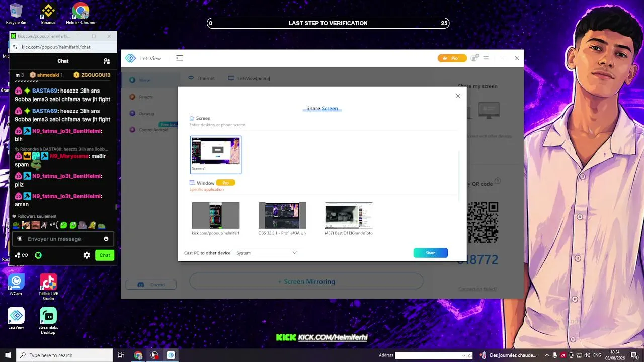Open the taskbar clock showing 18:34
Viewport: 644px width, 362px height.
[x=615, y=355]
